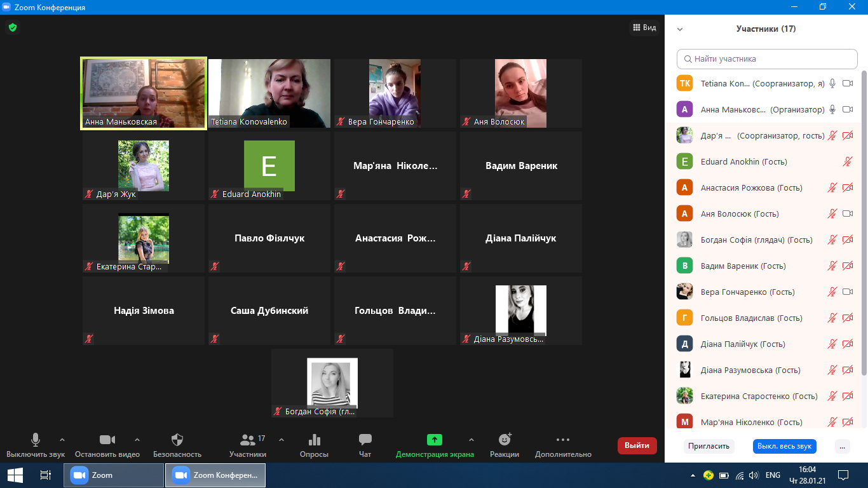The height and width of the screenshot is (488, 868).
Task: Click Вадим Вареник's green avatar in list
Action: [x=684, y=266]
